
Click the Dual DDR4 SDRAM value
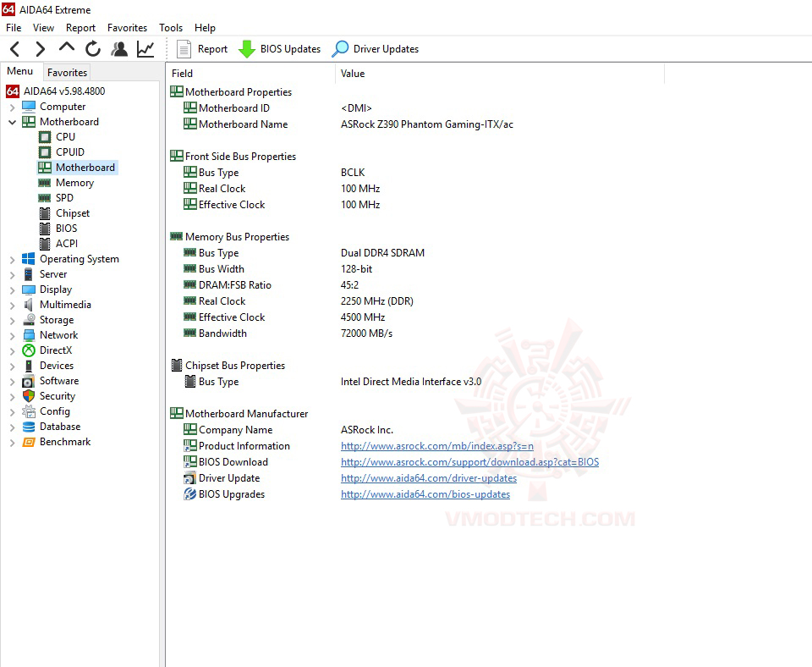point(382,253)
